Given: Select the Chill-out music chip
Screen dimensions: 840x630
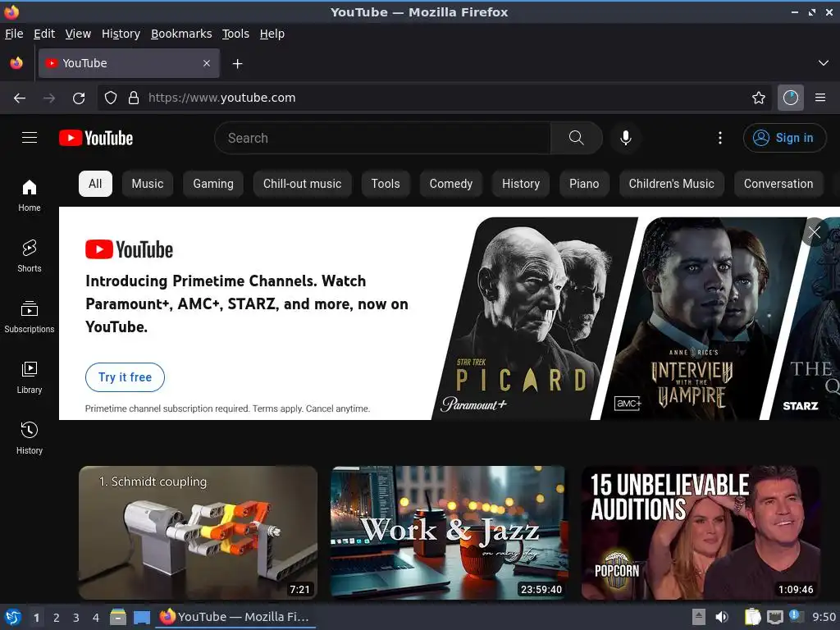Looking at the screenshot, I should point(302,184).
